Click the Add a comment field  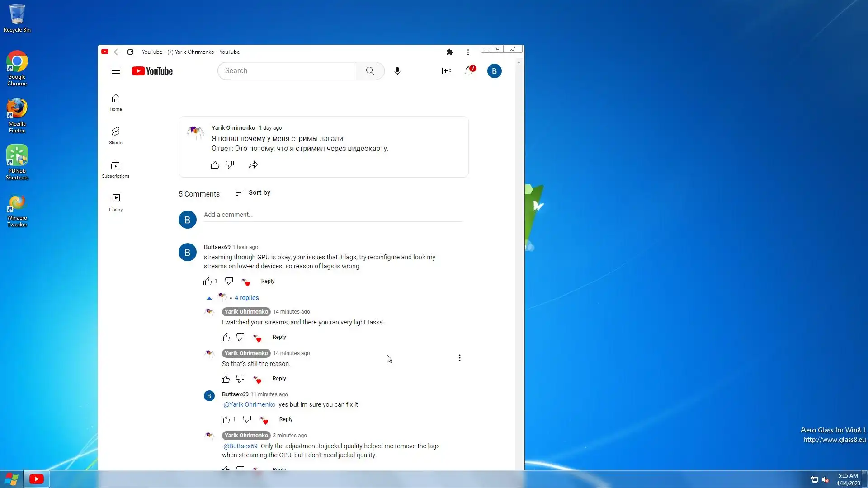point(332,215)
